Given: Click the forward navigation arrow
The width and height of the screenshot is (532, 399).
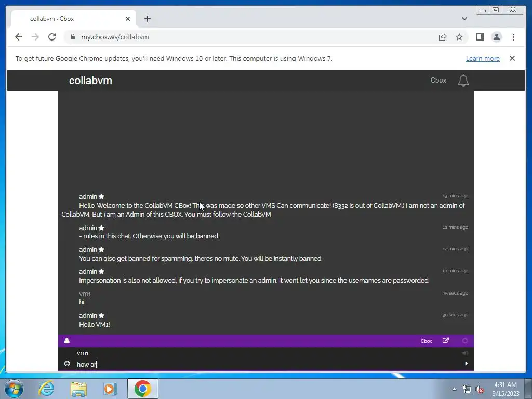Looking at the screenshot, I should click(35, 37).
